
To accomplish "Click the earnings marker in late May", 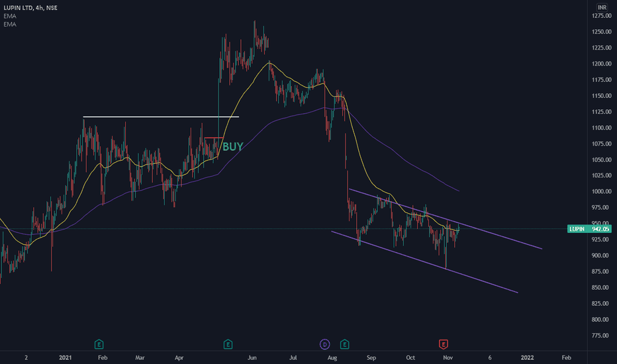I will coord(228,345).
